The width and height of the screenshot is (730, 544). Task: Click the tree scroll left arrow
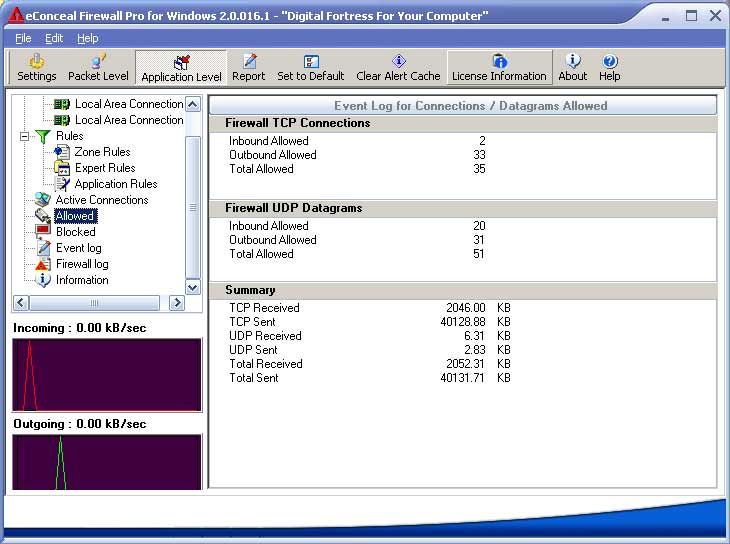pyautogui.click(x=21, y=303)
